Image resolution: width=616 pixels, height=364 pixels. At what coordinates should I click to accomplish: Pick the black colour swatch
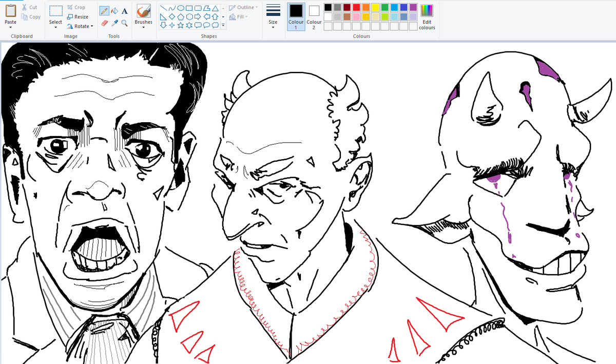pos(328,7)
